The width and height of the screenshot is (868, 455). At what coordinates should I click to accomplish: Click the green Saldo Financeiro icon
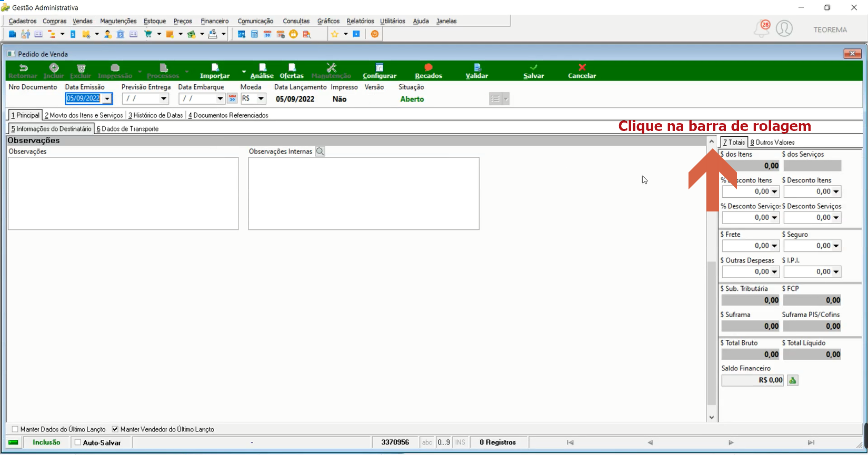coord(793,380)
